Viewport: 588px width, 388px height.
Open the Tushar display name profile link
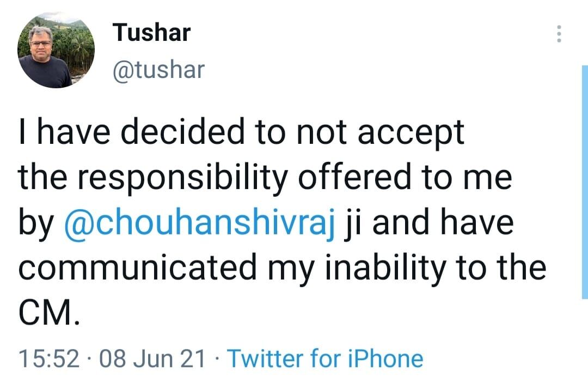tap(151, 33)
